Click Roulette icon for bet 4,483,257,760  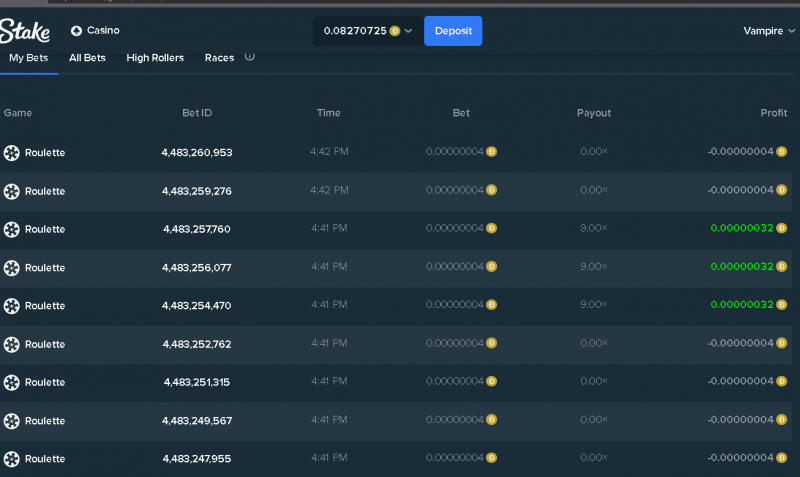click(12, 229)
